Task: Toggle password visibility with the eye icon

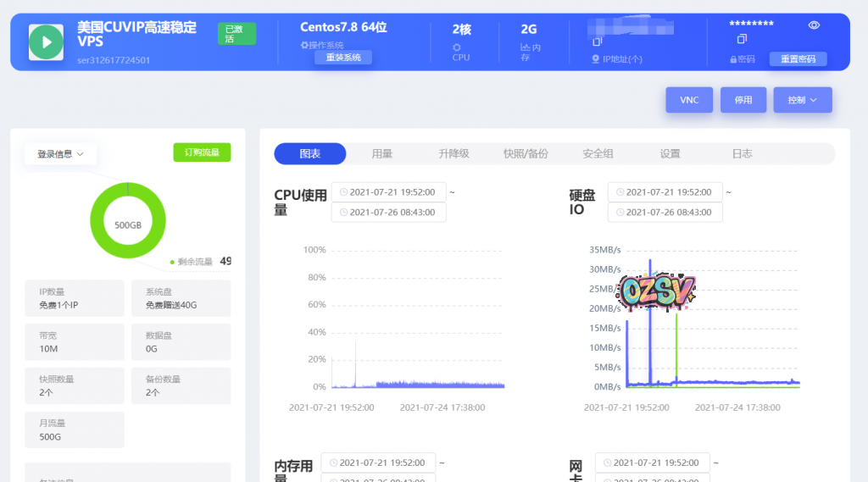Action: (x=814, y=25)
